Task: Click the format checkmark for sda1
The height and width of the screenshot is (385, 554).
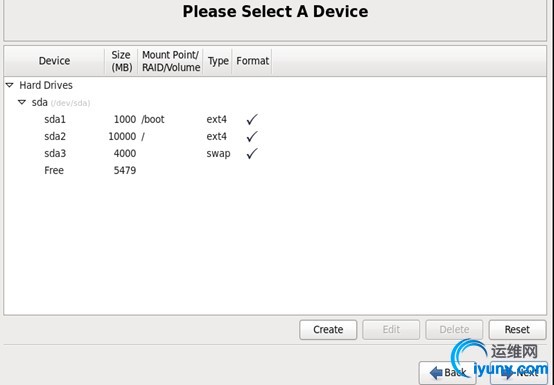Action: point(252,119)
